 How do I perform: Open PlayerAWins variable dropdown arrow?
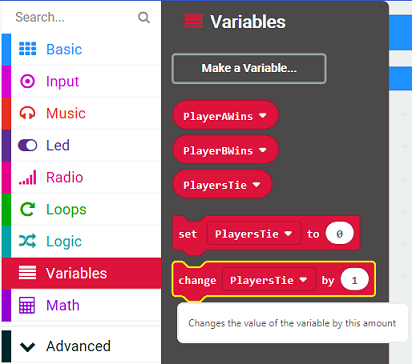(263, 116)
